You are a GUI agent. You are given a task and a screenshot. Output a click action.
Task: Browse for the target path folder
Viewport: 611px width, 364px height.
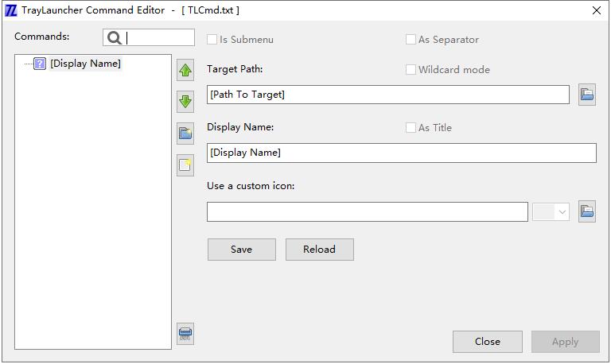(x=586, y=95)
